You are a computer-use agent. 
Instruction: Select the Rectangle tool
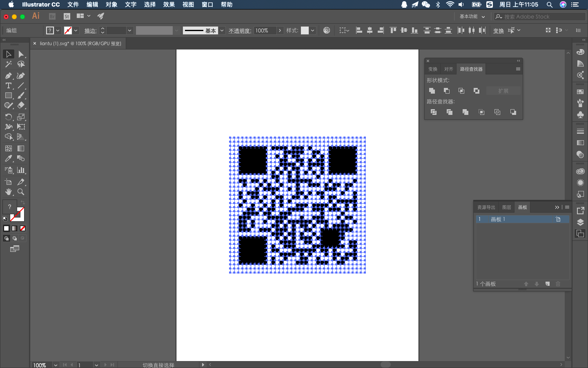coord(8,95)
